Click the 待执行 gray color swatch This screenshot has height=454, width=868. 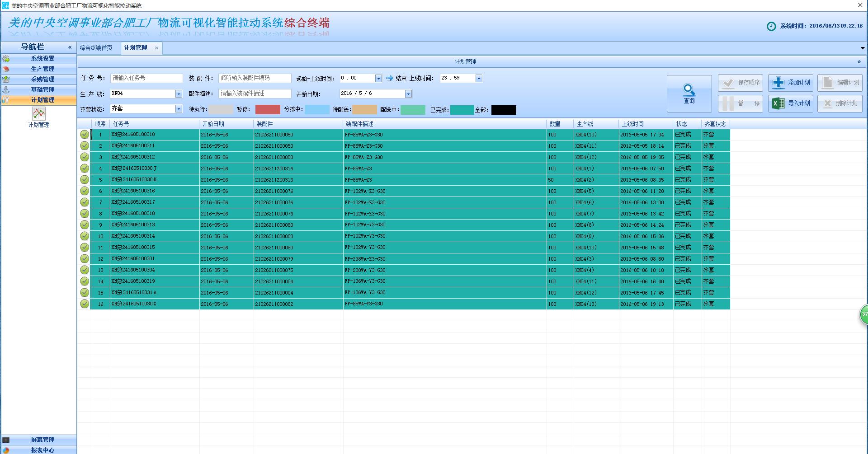click(x=221, y=110)
